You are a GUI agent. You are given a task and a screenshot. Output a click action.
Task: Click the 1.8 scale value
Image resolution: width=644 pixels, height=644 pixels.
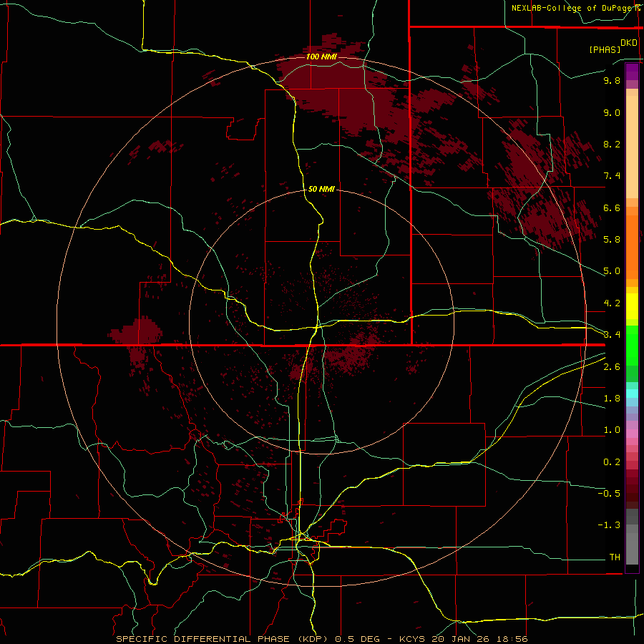pos(612,399)
